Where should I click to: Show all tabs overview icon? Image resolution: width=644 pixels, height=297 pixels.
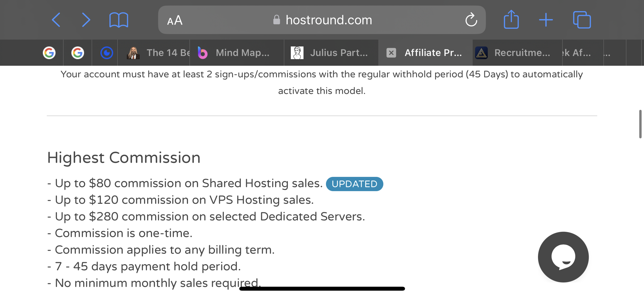coord(582,20)
